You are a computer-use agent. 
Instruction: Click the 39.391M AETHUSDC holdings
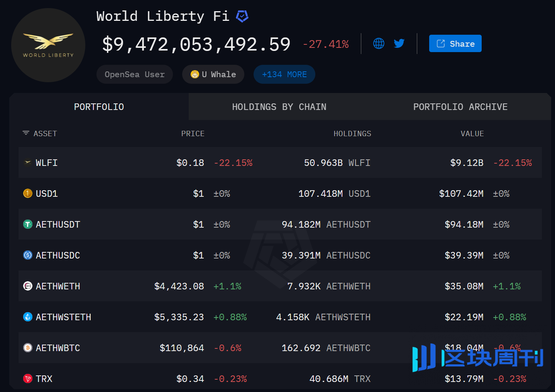(x=326, y=255)
